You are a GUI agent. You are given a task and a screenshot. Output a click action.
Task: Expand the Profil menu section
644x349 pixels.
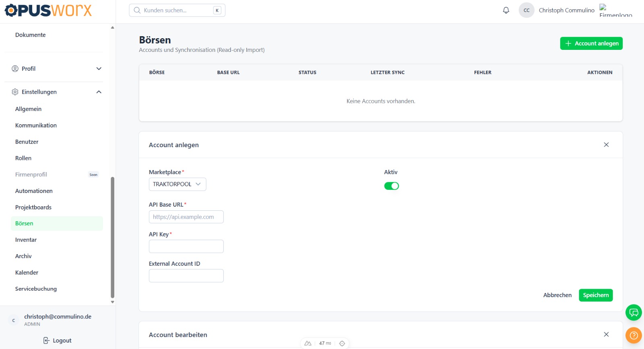coord(99,69)
